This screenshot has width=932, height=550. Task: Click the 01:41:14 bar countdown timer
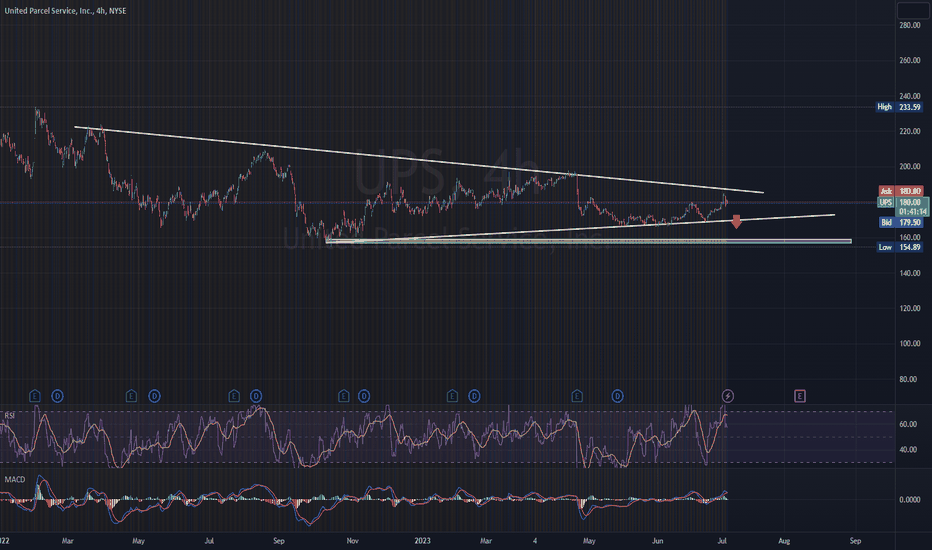912,212
